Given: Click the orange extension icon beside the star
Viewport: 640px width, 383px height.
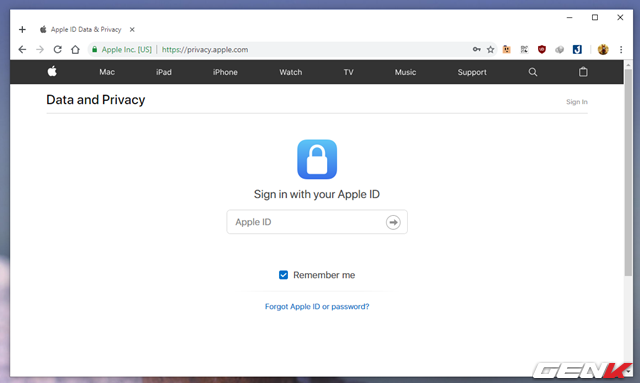Looking at the screenshot, I should (x=507, y=49).
